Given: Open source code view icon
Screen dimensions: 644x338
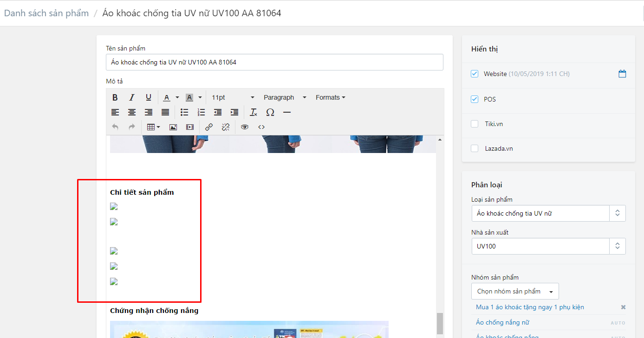Looking at the screenshot, I should click(261, 127).
